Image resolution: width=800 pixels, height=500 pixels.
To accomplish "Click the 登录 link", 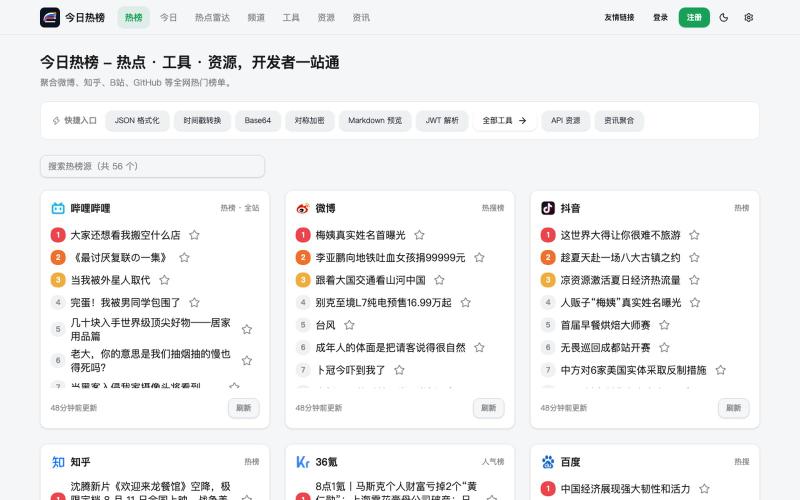I will pos(660,17).
